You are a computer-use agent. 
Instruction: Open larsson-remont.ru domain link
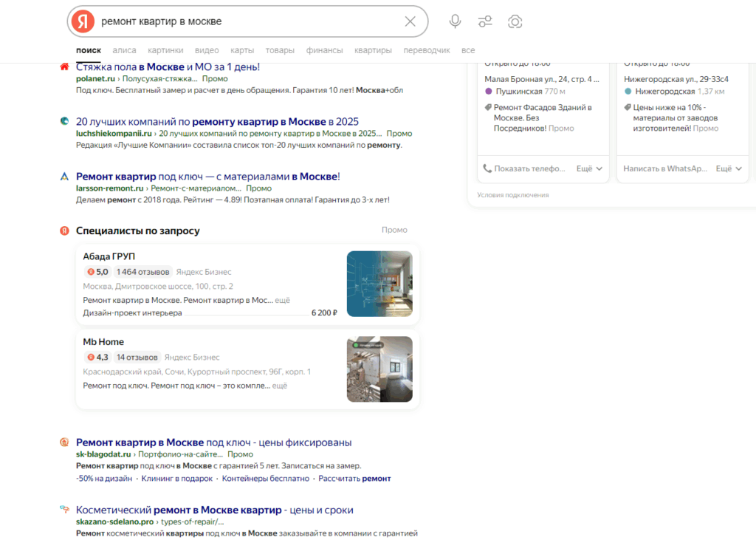(110, 188)
